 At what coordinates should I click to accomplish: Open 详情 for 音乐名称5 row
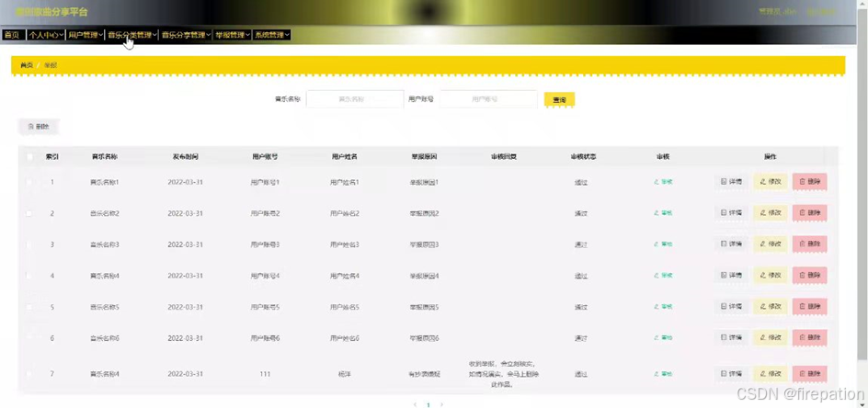click(x=731, y=307)
